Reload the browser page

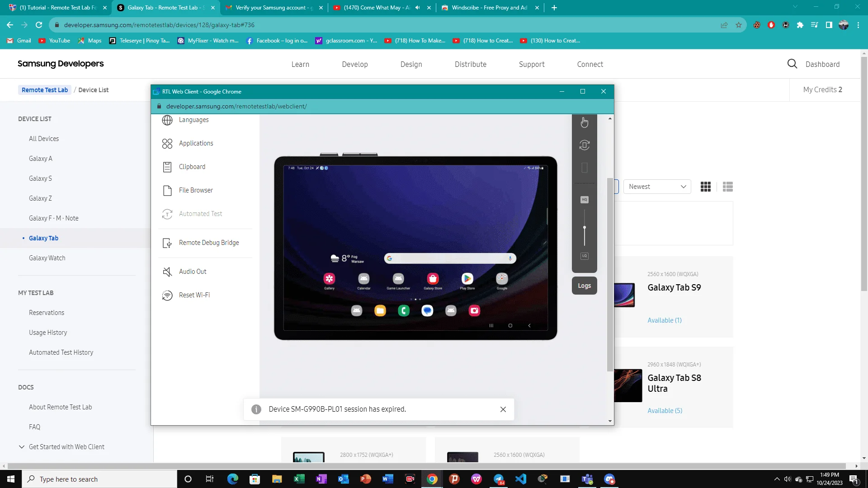(39, 25)
